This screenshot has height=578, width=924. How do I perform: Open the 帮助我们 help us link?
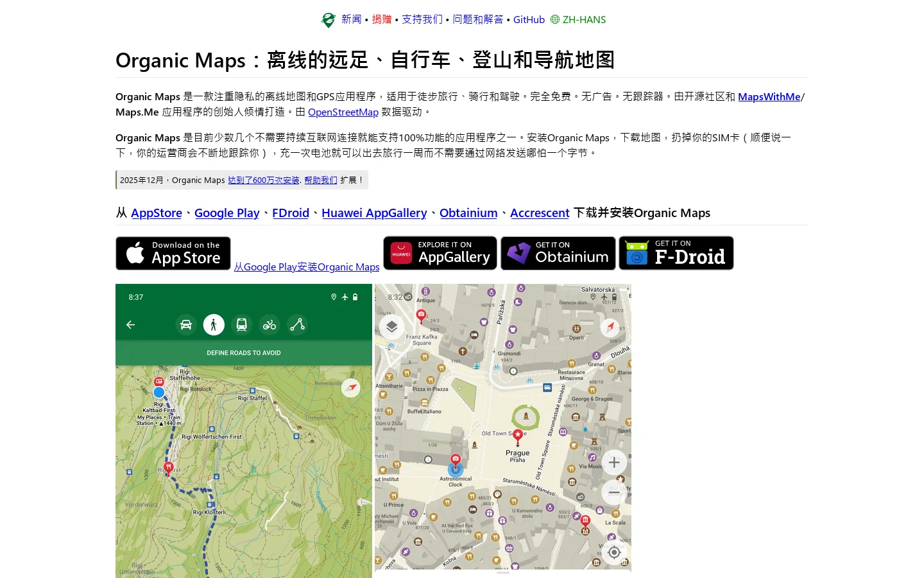coord(321,180)
